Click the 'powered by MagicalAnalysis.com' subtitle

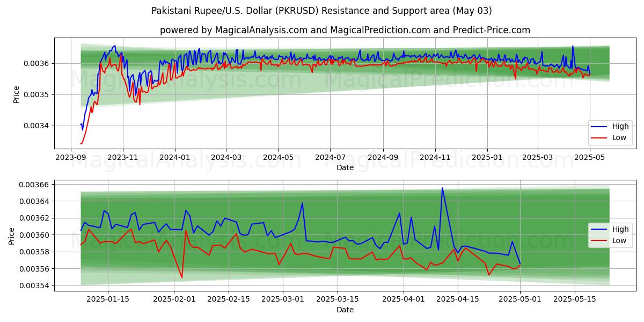[x=345, y=30]
